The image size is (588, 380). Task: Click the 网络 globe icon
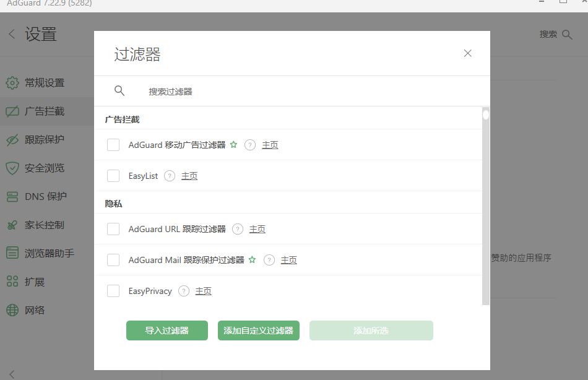12,310
